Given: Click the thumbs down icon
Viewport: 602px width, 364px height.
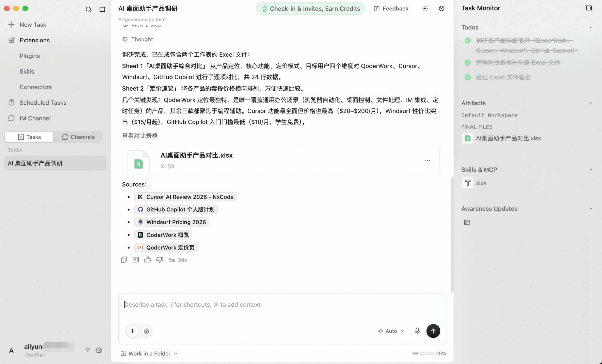Looking at the screenshot, I should (x=160, y=260).
